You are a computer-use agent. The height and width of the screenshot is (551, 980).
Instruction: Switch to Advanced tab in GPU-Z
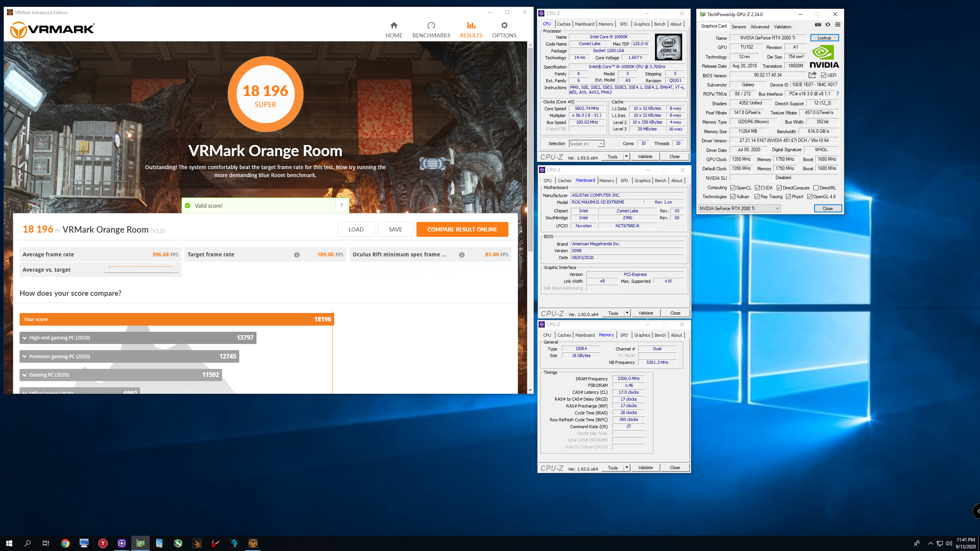pos(759,26)
